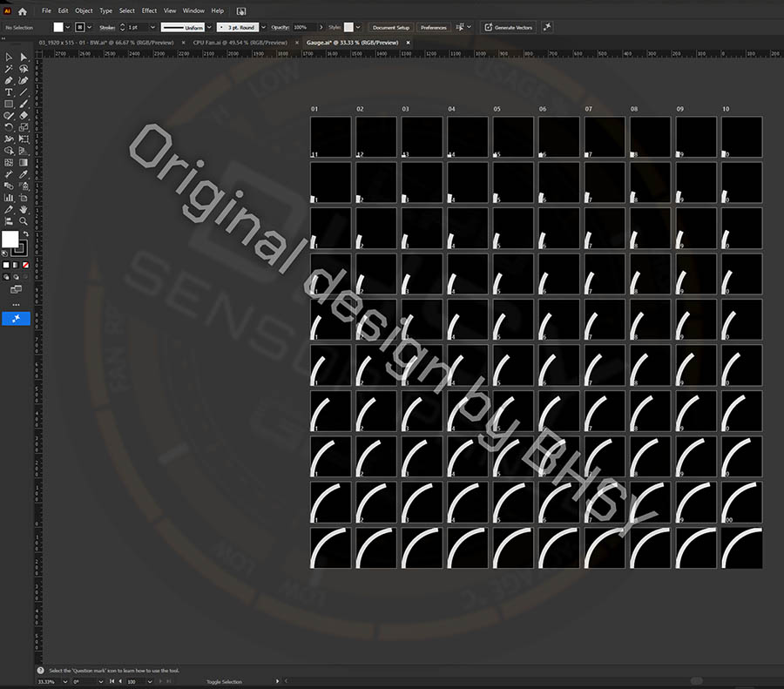Open the rotate view angle dropdown
The image size is (784, 689).
click(x=100, y=681)
